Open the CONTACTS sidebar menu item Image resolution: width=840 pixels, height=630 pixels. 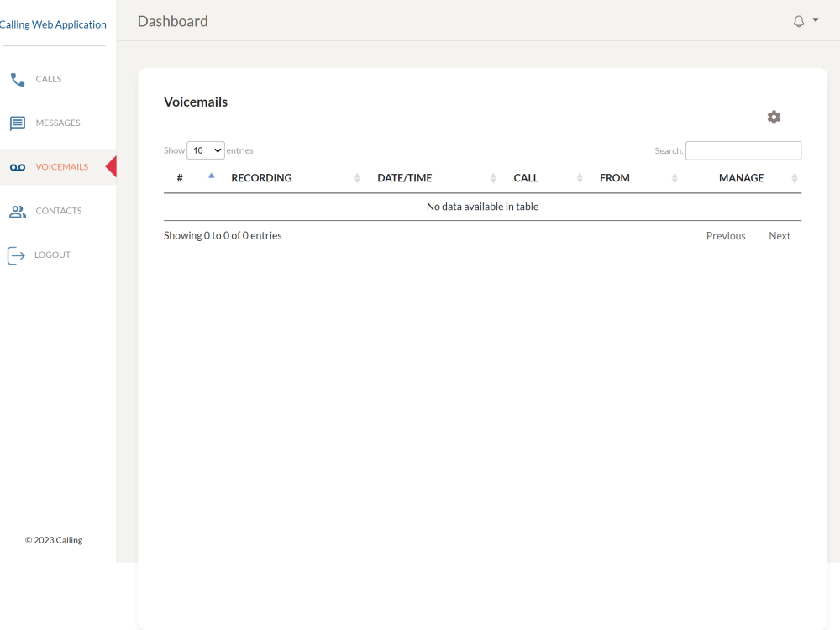[x=59, y=211]
